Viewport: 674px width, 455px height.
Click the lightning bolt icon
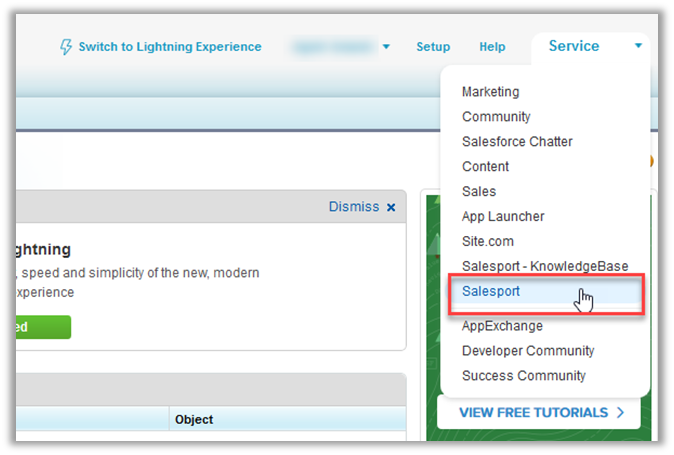click(66, 47)
